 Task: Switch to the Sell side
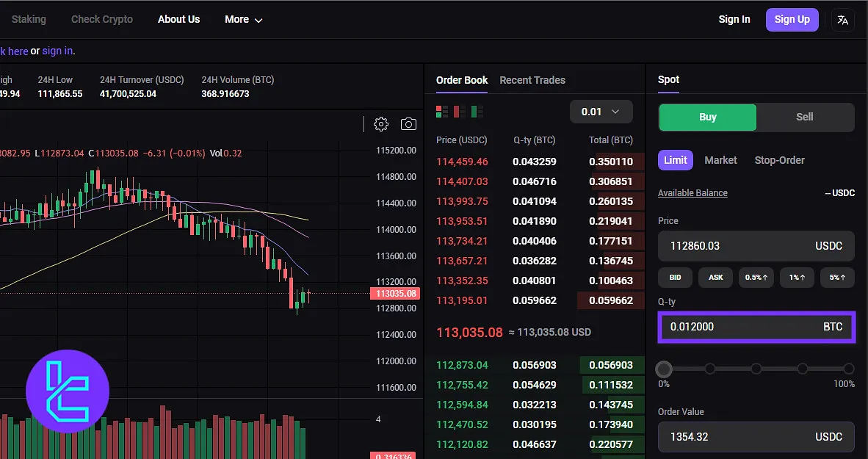[804, 117]
